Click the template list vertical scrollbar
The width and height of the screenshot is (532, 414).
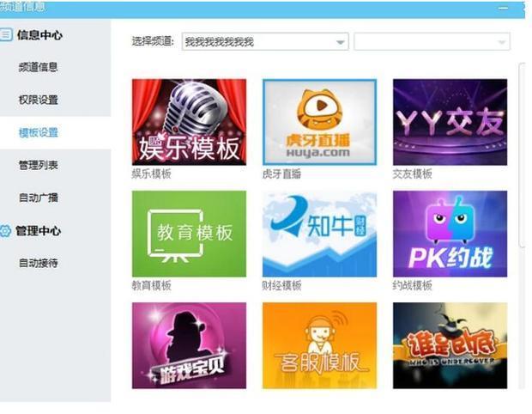click(x=523, y=155)
